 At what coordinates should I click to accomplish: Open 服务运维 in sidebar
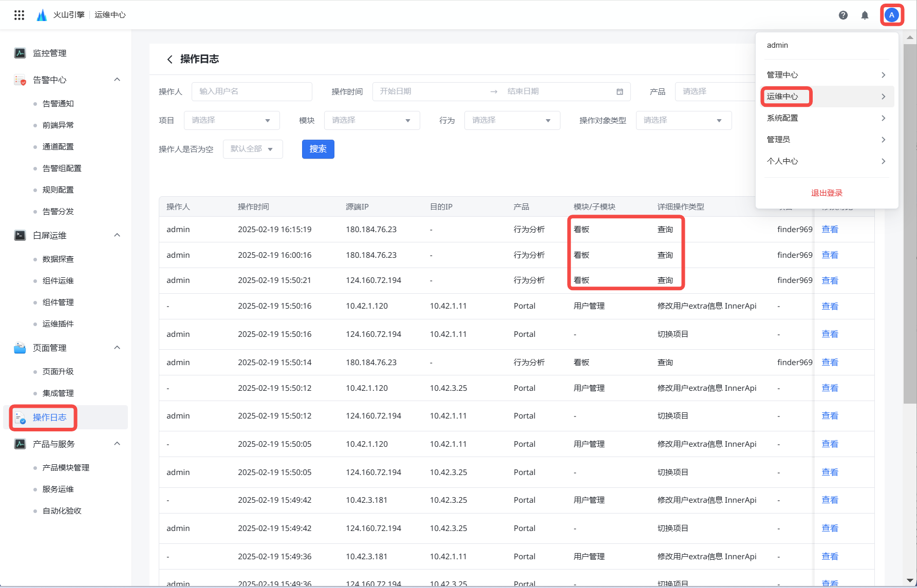[58, 489]
